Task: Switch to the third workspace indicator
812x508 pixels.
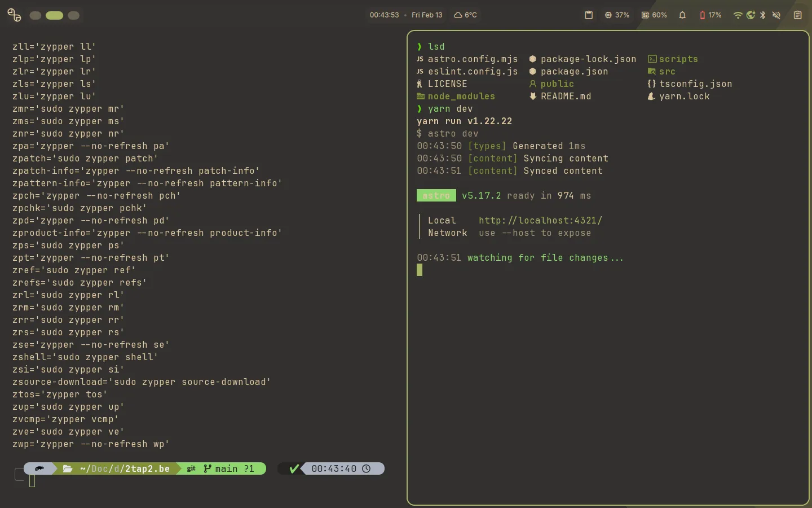Action: (74, 16)
